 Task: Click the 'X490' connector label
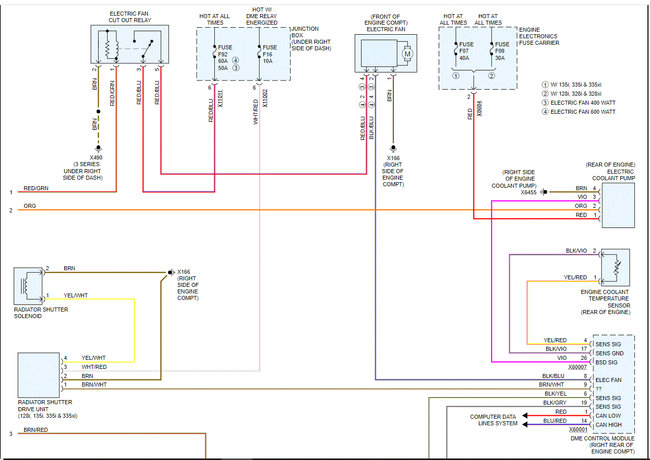pos(96,157)
